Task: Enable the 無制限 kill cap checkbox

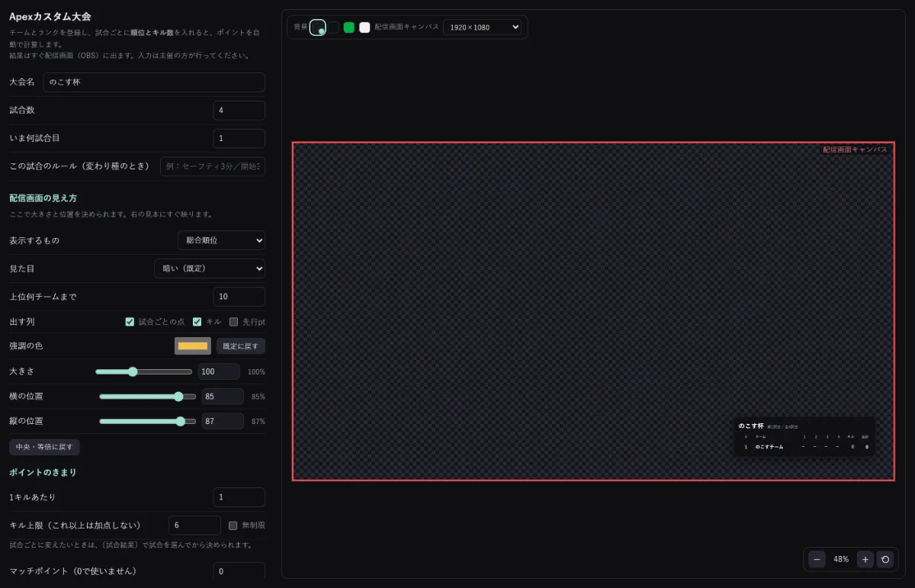Action: coord(233,525)
